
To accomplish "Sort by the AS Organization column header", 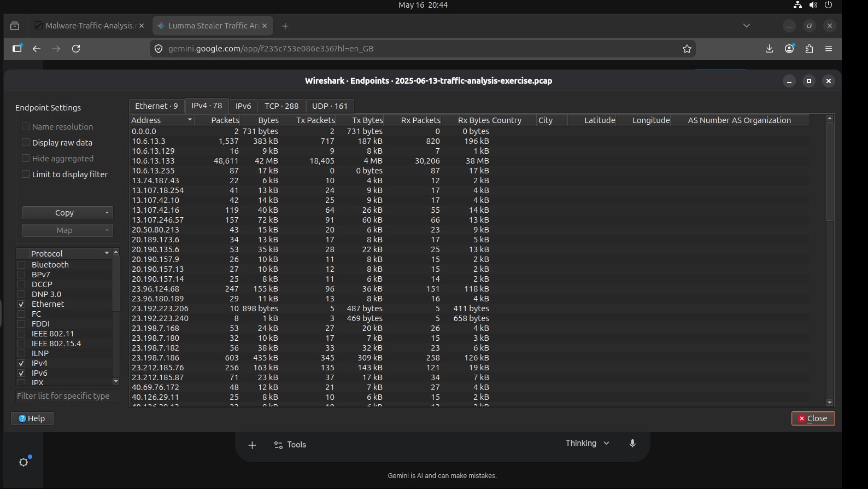I will [x=769, y=120].
